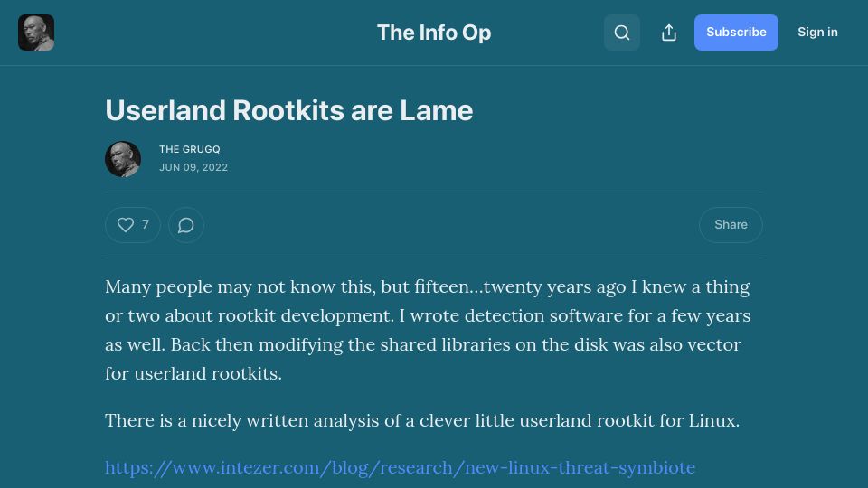868x488 pixels.
Task: Click the paragraph beginning Many people may not know
Action: (428, 331)
